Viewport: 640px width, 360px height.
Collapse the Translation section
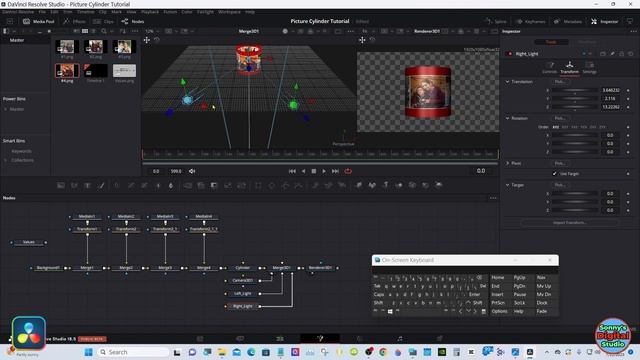tap(507, 82)
